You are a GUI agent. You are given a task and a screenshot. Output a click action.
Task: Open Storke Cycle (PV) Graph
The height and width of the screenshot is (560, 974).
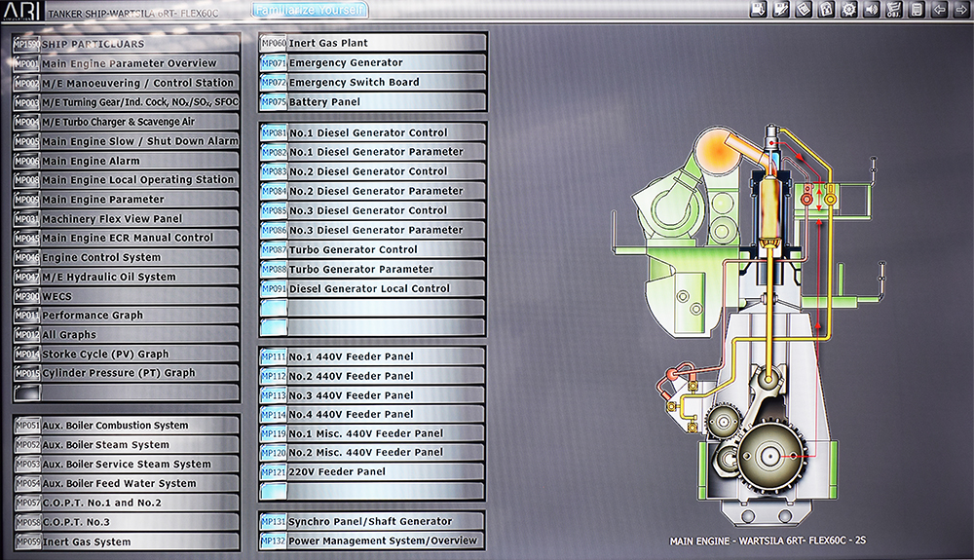tap(126, 354)
